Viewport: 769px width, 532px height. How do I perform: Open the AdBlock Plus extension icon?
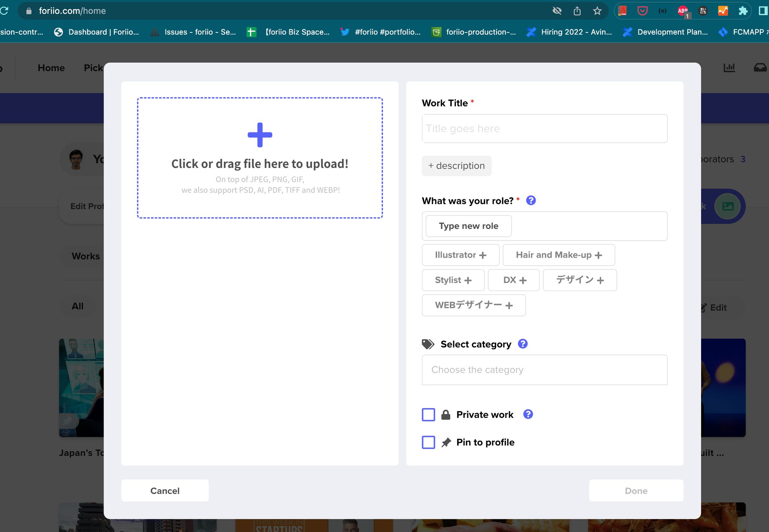(x=682, y=11)
